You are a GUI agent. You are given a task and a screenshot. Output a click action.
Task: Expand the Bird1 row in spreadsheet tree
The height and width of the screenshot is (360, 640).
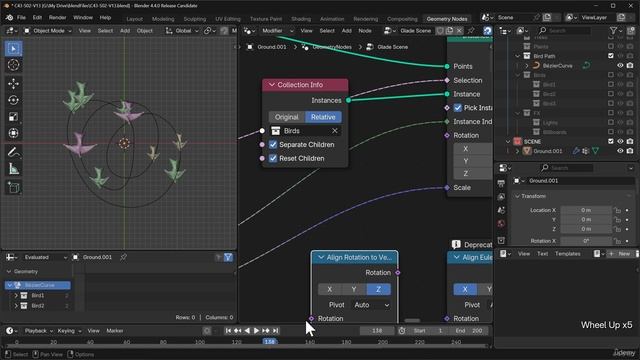[16, 296]
